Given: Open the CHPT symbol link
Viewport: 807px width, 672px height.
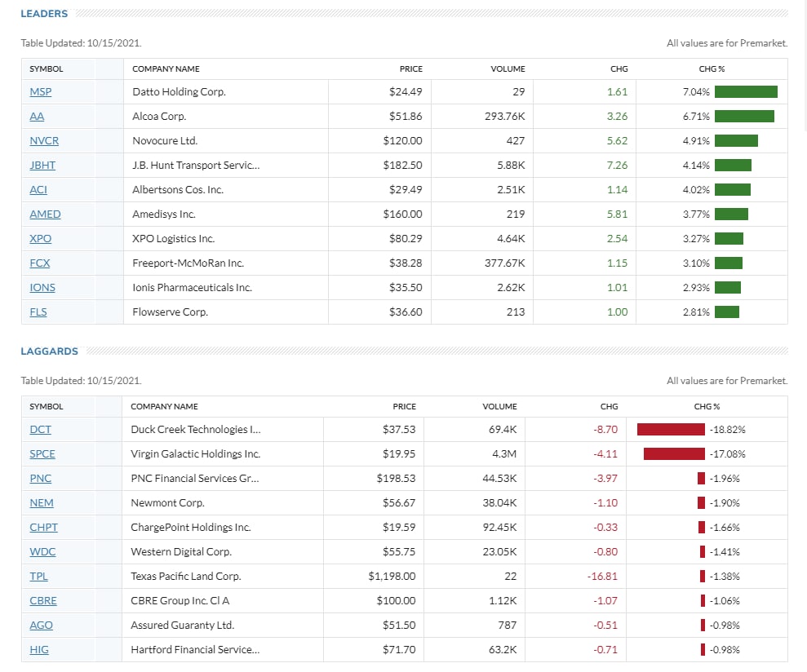Looking at the screenshot, I should [x=44, y=527].
